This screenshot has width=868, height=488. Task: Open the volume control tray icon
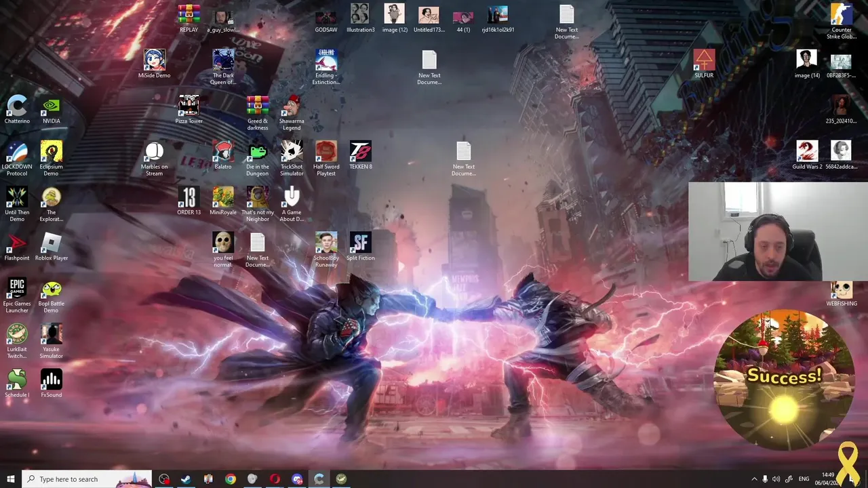[776, 479]
